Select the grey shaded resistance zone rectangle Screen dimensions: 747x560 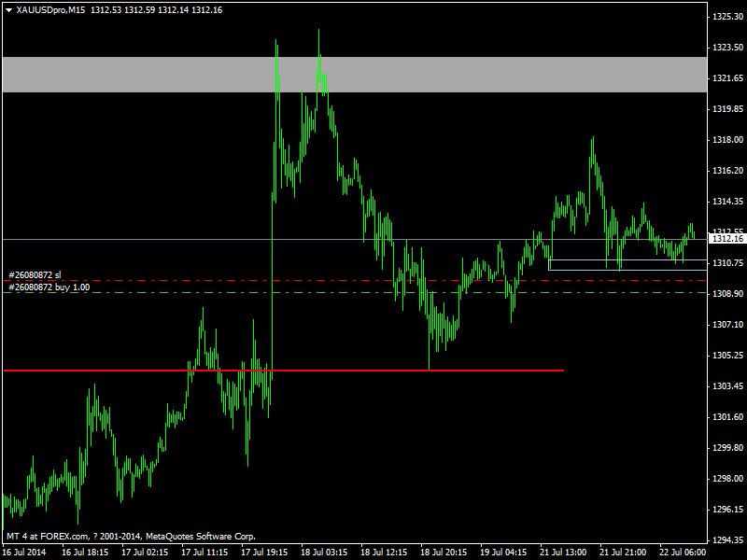point(355,75)
